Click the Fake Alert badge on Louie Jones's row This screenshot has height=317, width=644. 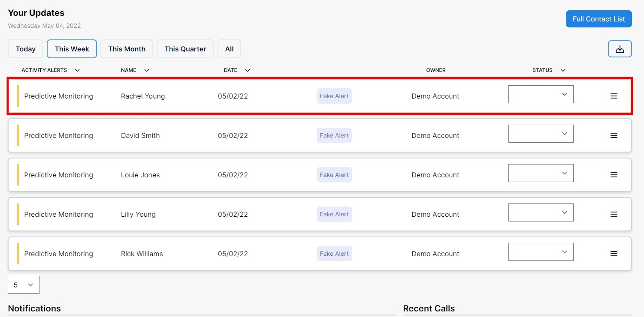pyautogui.click(x=334, y=175)
